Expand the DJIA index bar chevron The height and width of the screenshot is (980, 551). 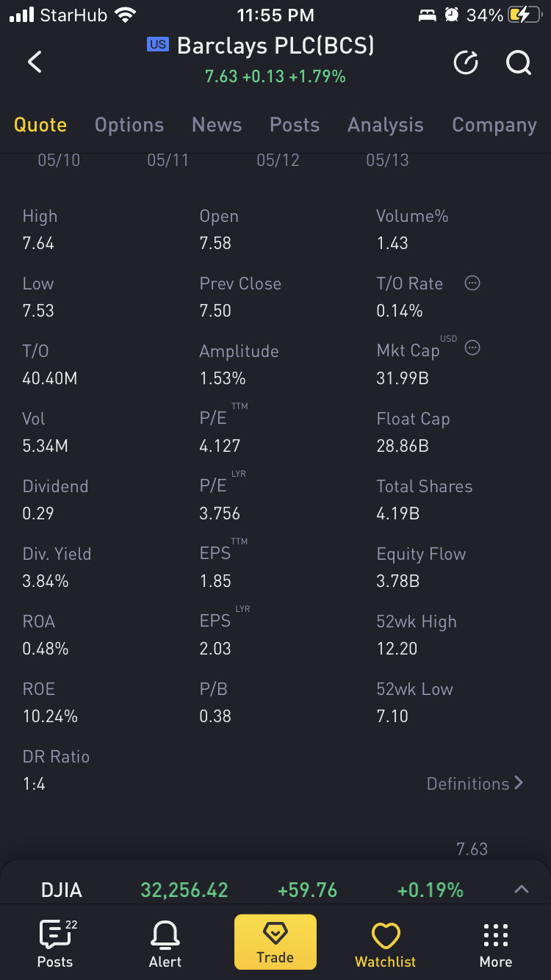tap(521, 890)
